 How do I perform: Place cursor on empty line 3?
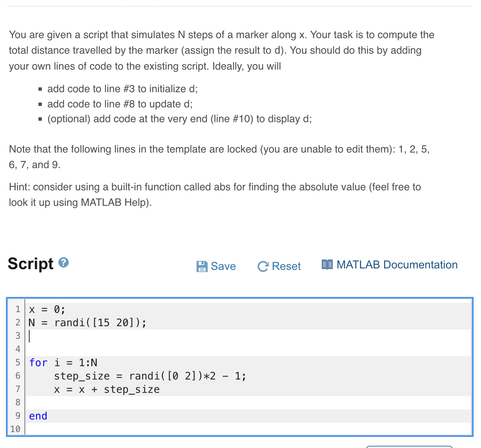click(x=74, y=336)
